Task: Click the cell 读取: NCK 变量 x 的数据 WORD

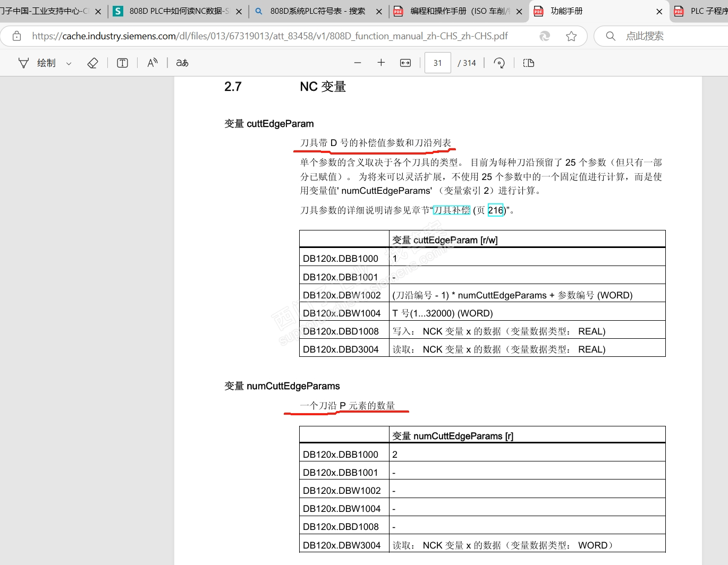Action: point(527,544)
